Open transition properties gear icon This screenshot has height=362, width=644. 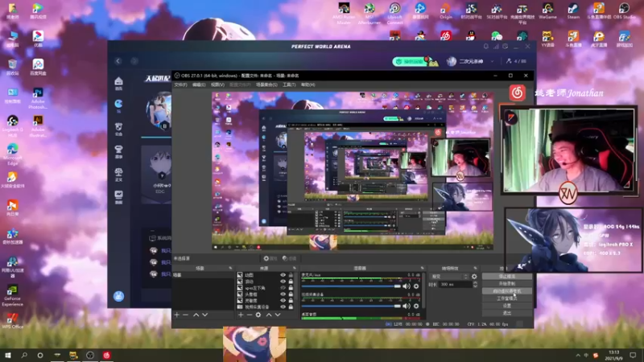click(x=474, y=277)
